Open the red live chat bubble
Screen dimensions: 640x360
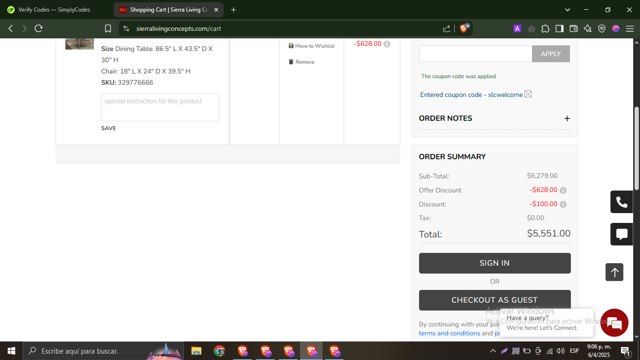[614, 323]
